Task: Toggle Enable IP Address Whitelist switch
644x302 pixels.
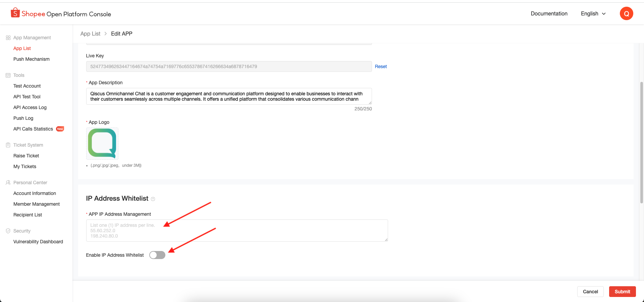Action: pos(157,255)
